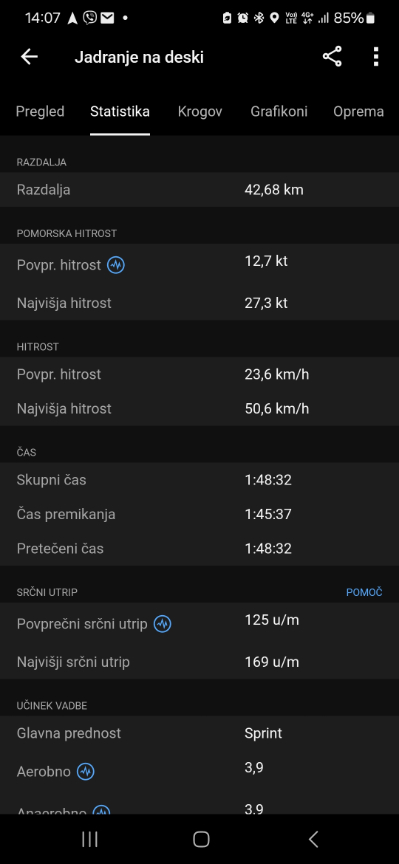
Task: Tap the Jadranje na deski title
Action: pos(139,57)
